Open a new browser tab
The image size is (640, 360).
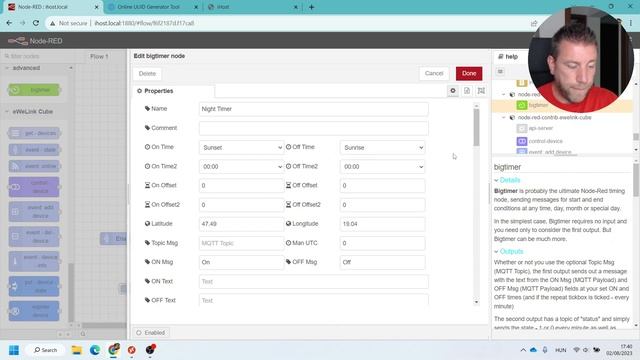(x=311, y=7)
